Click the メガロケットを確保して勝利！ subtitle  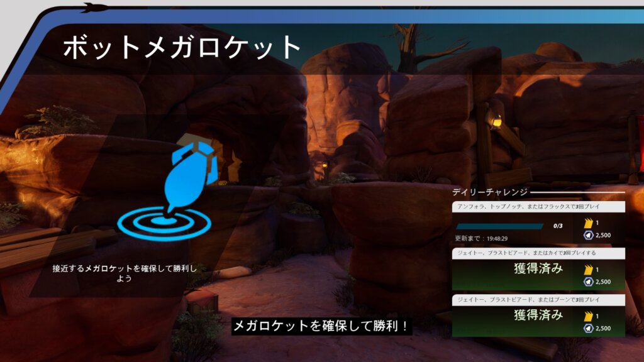(x=321, y=326)
